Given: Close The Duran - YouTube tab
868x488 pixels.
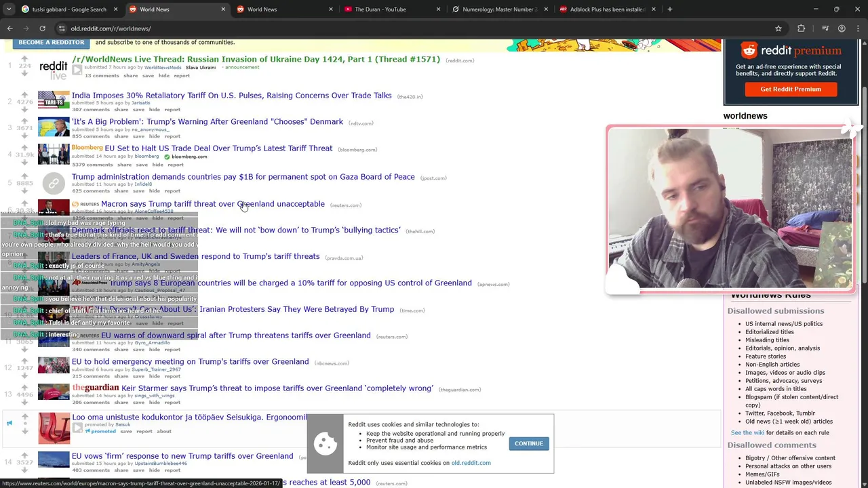Looking at the screenshot, I should (x=438, y=9).
